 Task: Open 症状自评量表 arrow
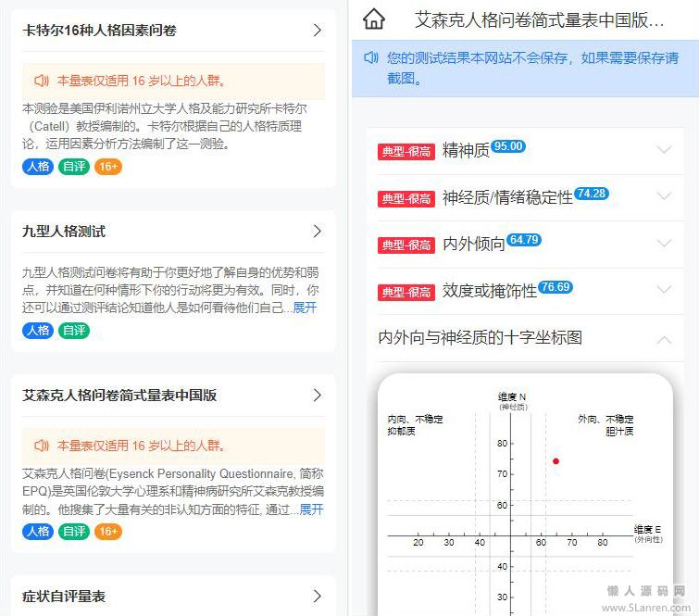pos(318,596)
